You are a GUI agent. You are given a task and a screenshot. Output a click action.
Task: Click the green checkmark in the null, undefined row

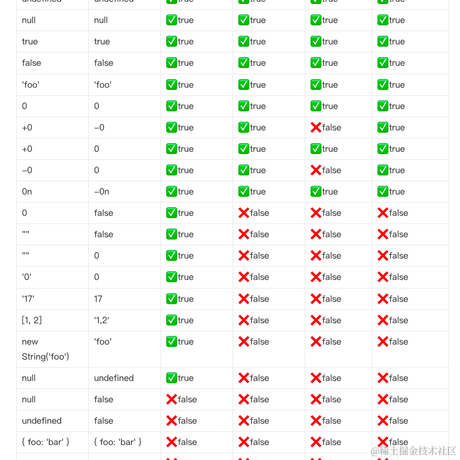coord(171,378)
